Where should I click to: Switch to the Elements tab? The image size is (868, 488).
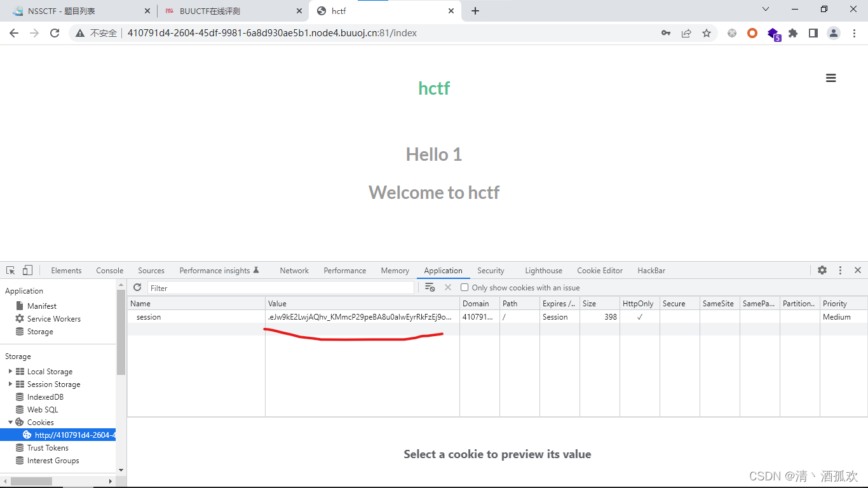[66, 270]
